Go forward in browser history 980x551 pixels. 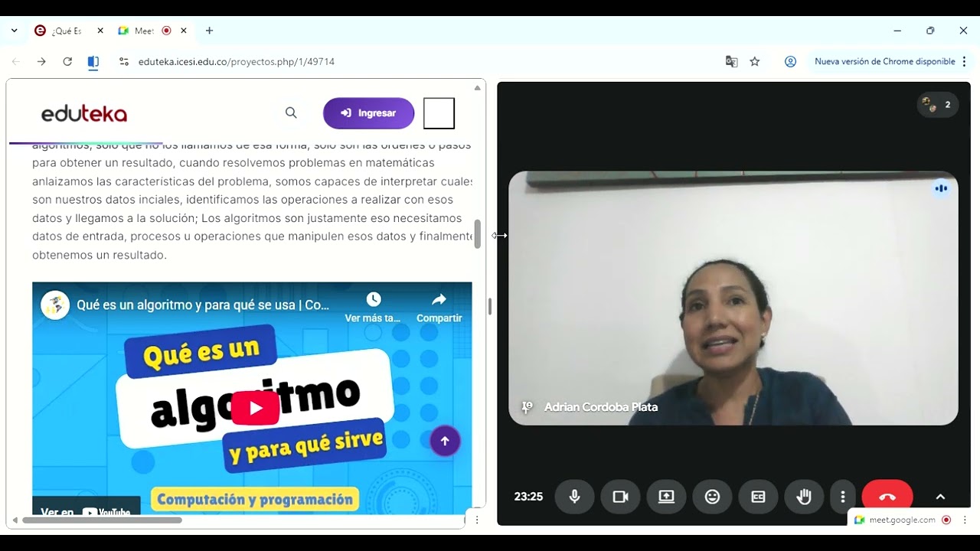41,61
